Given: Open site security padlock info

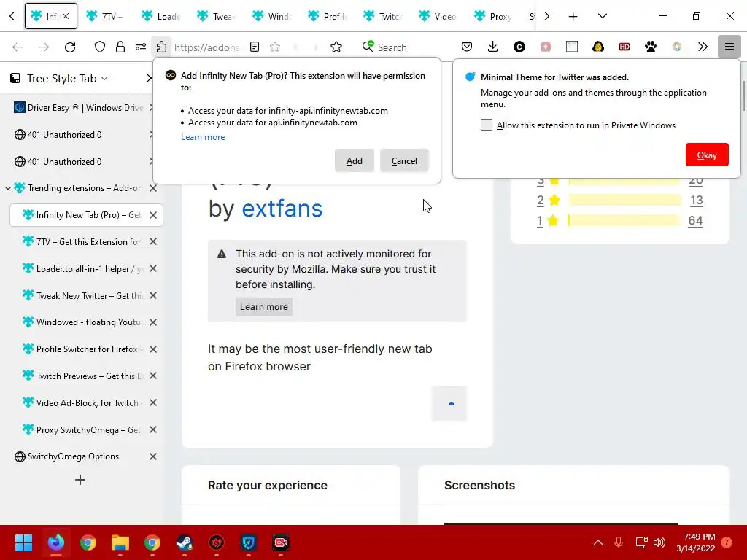Looking at the screenshot, I should point(120,47).
